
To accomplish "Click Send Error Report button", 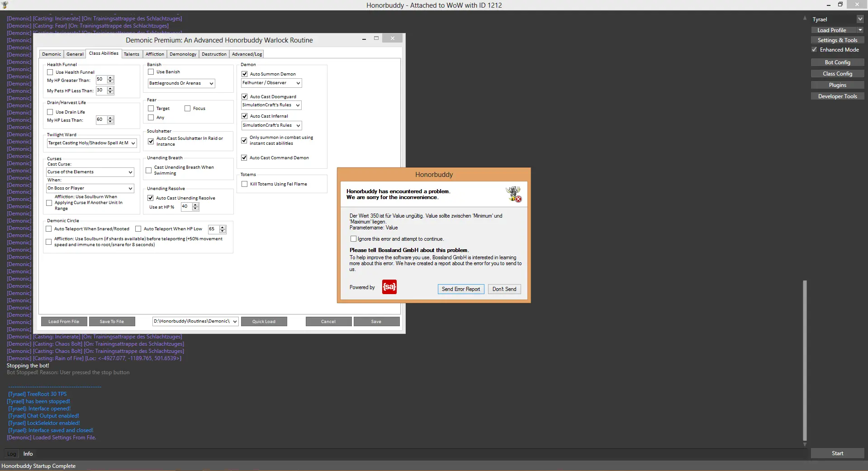I will [x=461, y=289].
